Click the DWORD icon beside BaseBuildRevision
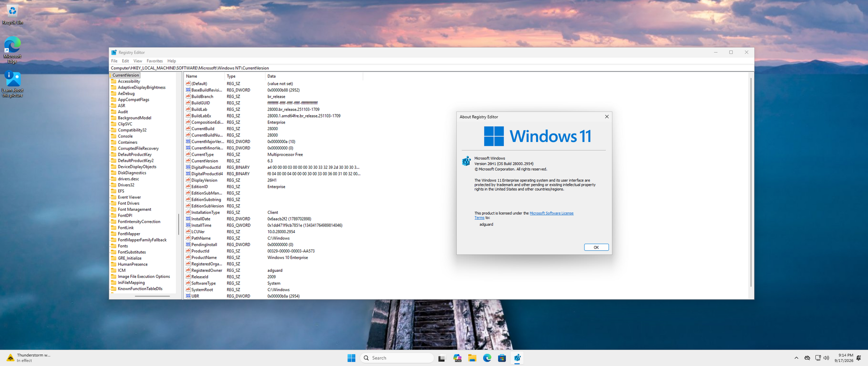 (x=188, y=90)
